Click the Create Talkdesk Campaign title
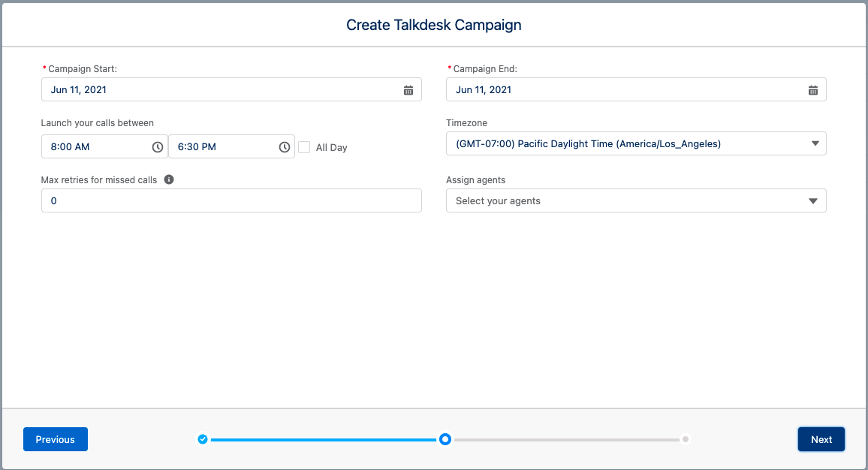868x470 pixels. (433, 24)
